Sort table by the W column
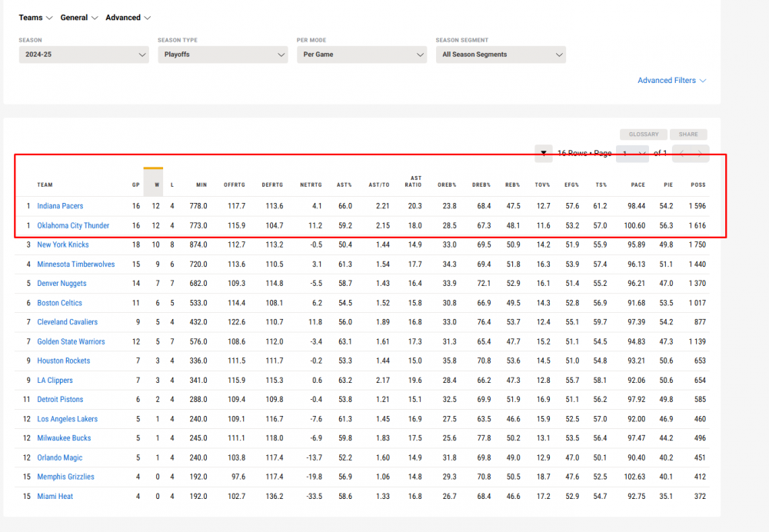The width and height of the screenshot is (769, 532). 156,185
